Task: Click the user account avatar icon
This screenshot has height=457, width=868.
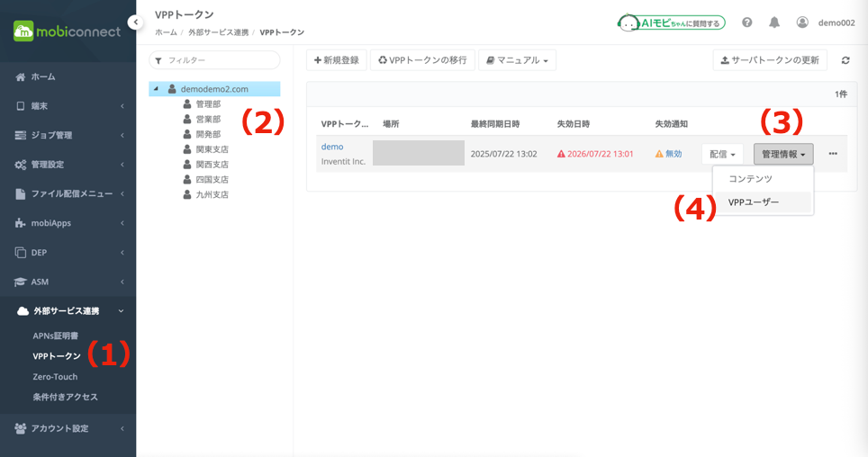Action: click(802, 22)
